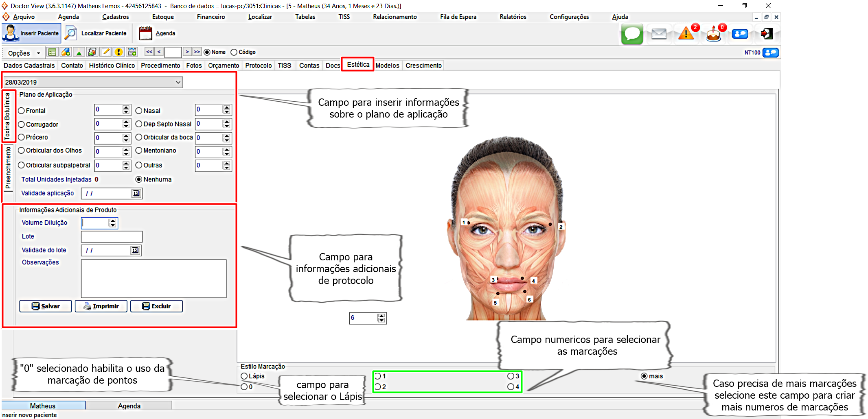Open the envelope mail icon
The image size is (868, 419).
tap(659, 34)
